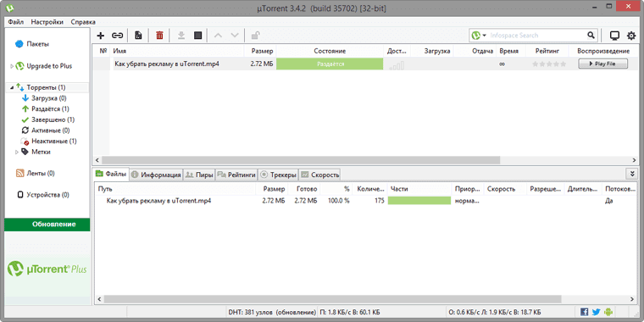
Task: Switch to the Рейтинги tab
Action: 236,175
